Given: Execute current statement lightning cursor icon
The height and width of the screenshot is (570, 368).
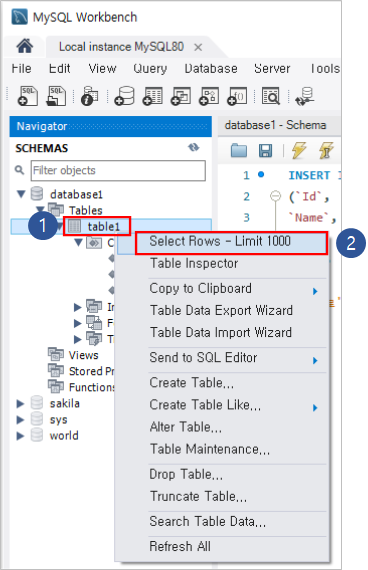Looking at the screenshot, I should tap(326, 150).
